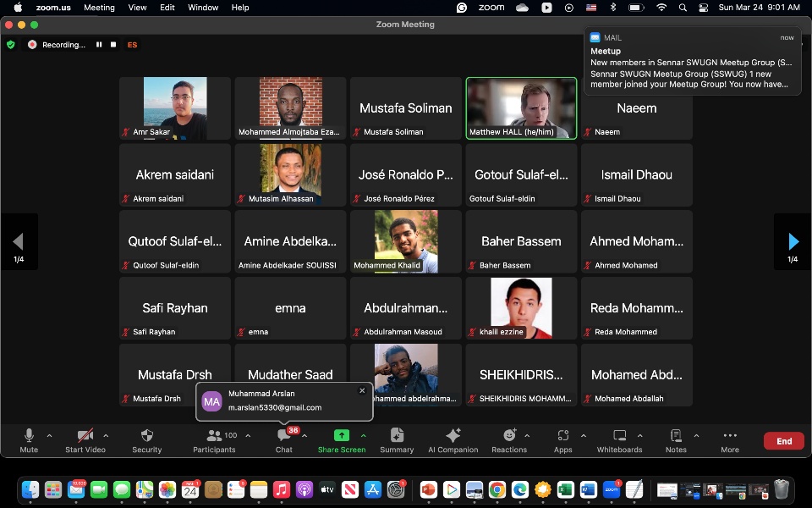
Task: Open the View menu
Action: [137, 8]
